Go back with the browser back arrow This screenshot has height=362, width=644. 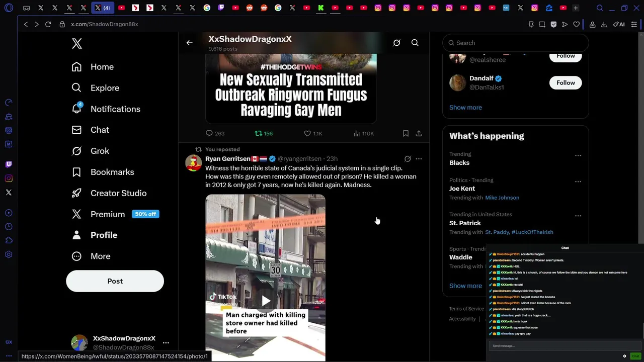click(26, 24)
